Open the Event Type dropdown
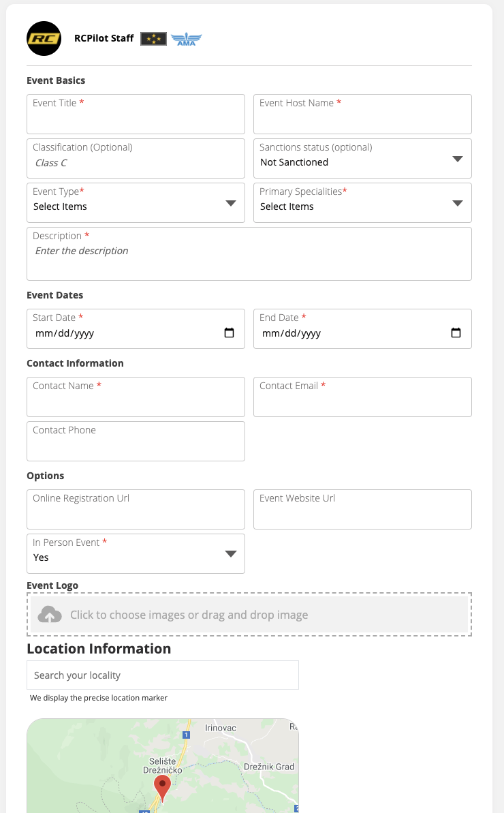The width and height of the screenshot is (504, 813). [230, 203]
